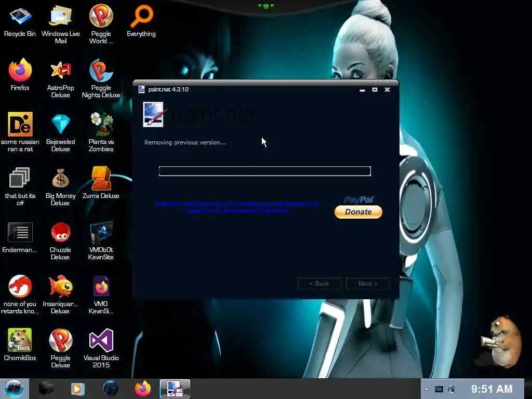The image size is (532, 399).
Task: Open the black folder taskbar item
Action: click(46, 389)
